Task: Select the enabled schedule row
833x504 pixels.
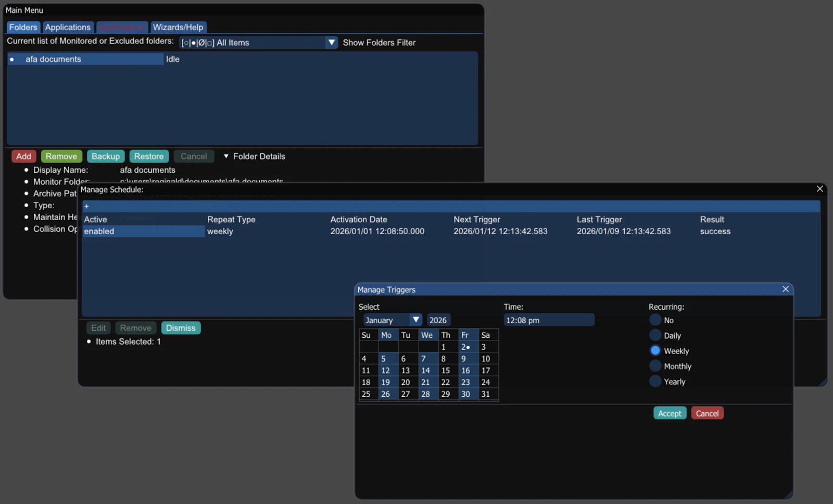Action: point(144,231)
